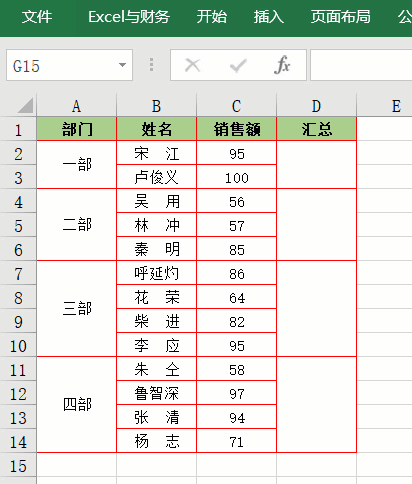This screenshot has height=484, width=412.
Task: Click the sales value 97 cell
Action: click(237, 393)
